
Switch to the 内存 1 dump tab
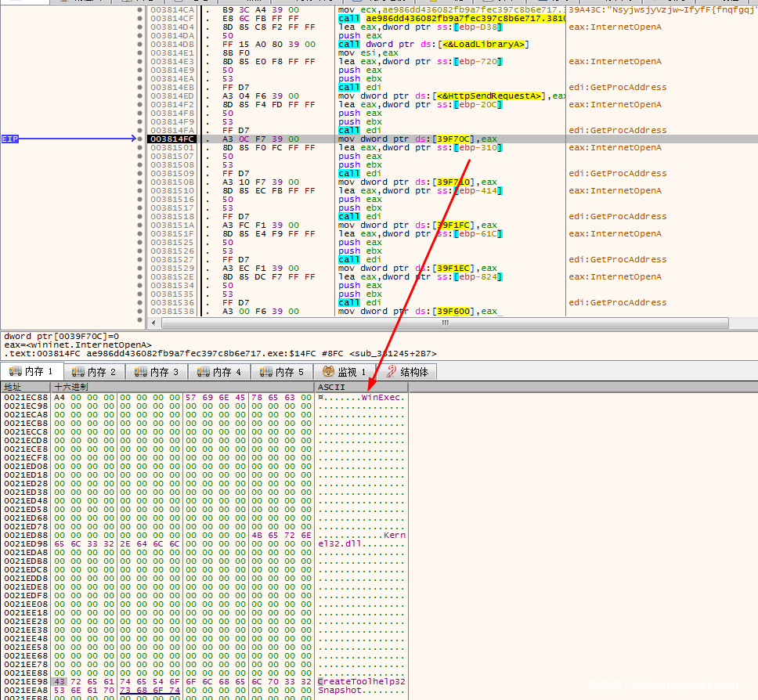point(31,372)
